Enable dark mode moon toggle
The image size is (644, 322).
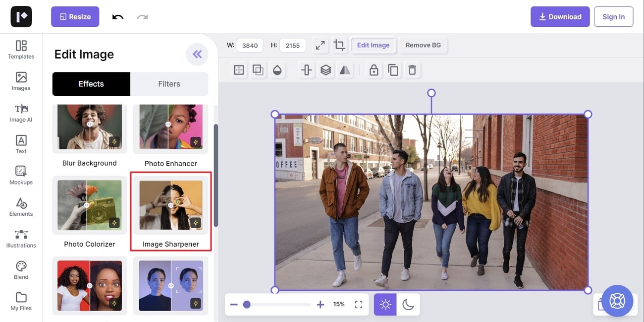[x=408, y=304]
